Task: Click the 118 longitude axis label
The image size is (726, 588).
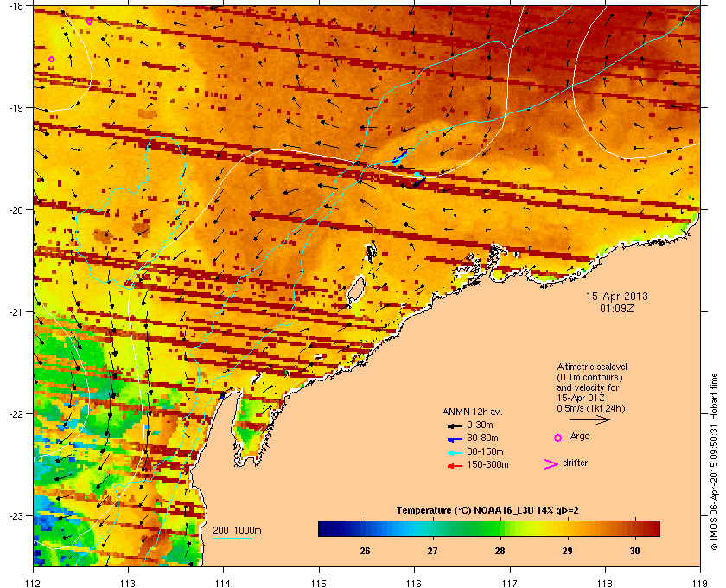Action: click(605, 584)
